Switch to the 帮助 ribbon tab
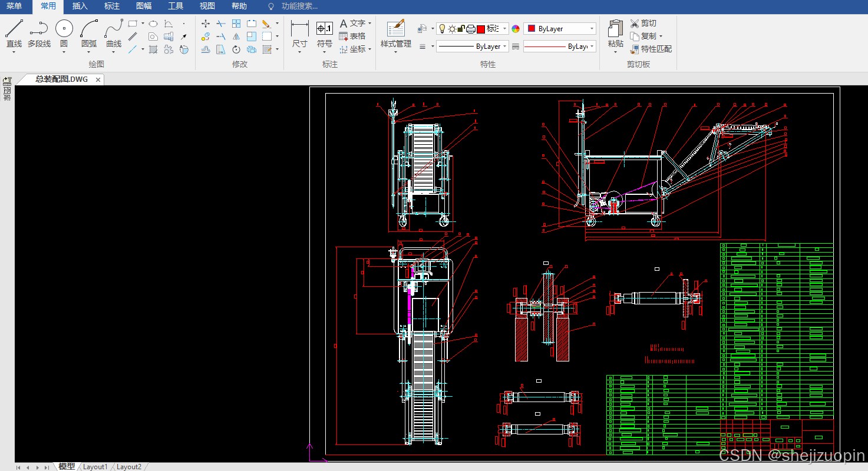Image resolution: width=868 pixels, height=471 pixels. (x=239, y=6)
